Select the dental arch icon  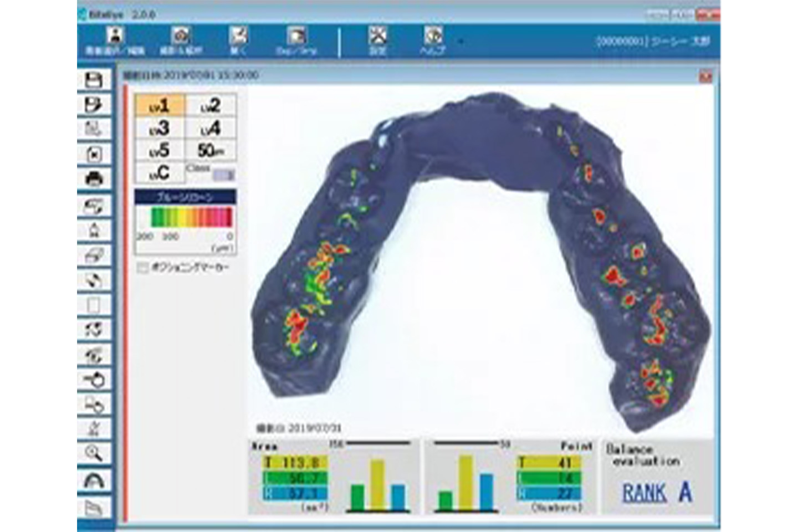click(x=94, y=480)
